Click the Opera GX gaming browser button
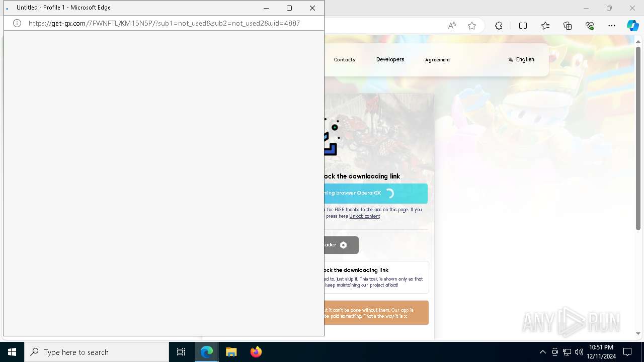This screenshot has width=644, height=362. (376, 193)
